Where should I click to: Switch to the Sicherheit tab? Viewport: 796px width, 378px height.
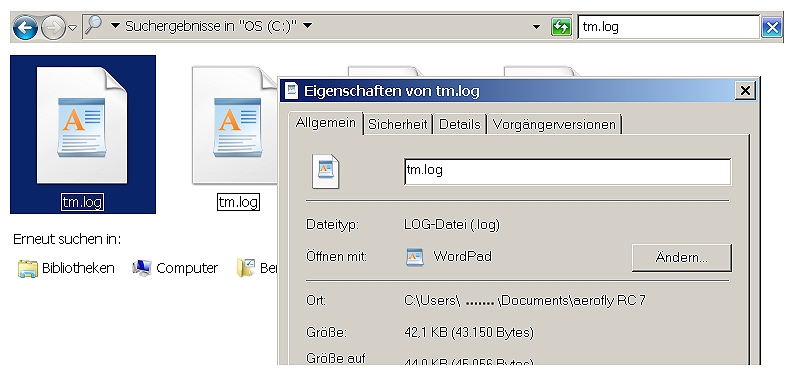pyautogui.click(x=397, y=124)
